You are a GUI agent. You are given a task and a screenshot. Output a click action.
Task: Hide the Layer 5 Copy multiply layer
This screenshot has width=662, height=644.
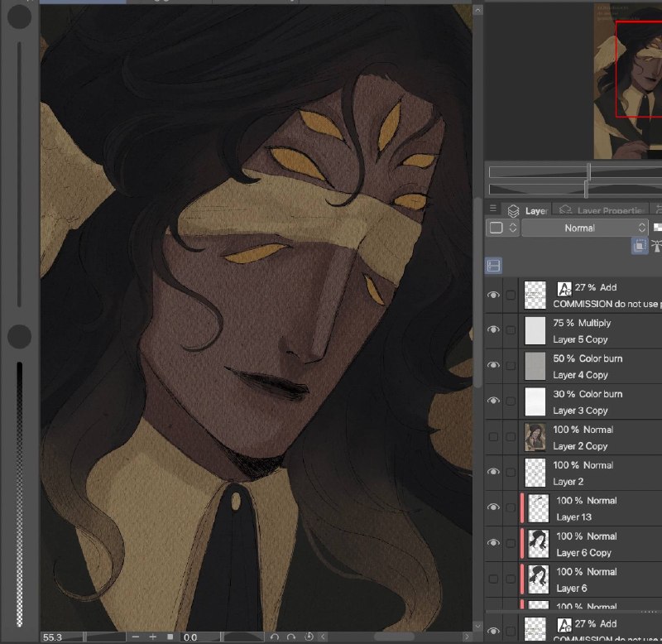point(492,329)
